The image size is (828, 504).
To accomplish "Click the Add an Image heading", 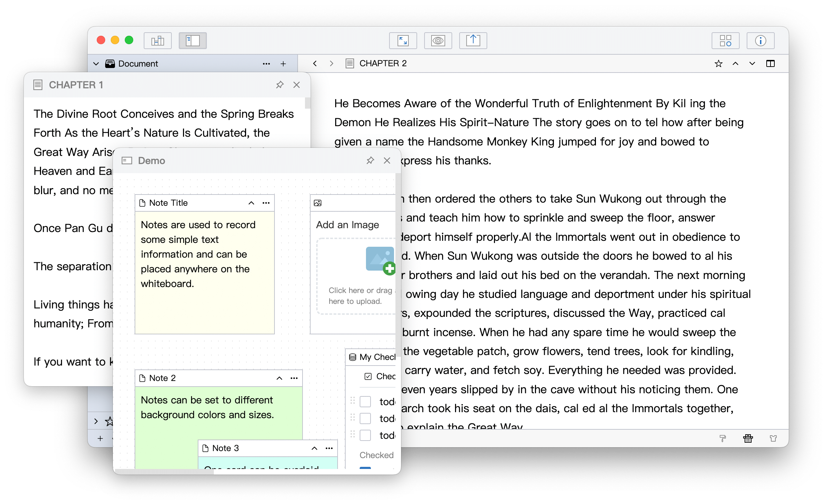I will [x=347, y=225].
